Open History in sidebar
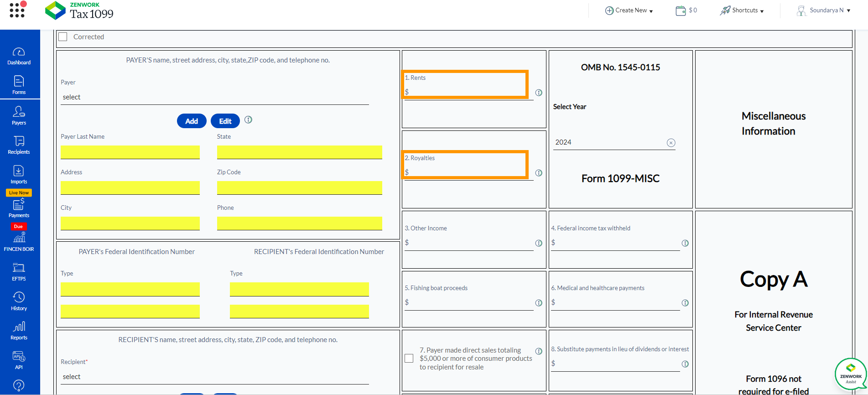This screenshot has width=868, height=395. click(x=19, y=301)
